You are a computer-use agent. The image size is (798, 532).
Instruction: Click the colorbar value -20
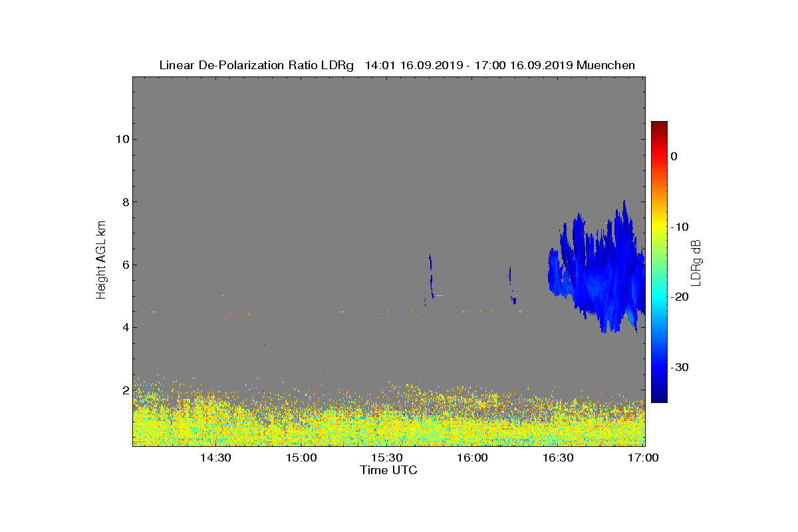680,297
